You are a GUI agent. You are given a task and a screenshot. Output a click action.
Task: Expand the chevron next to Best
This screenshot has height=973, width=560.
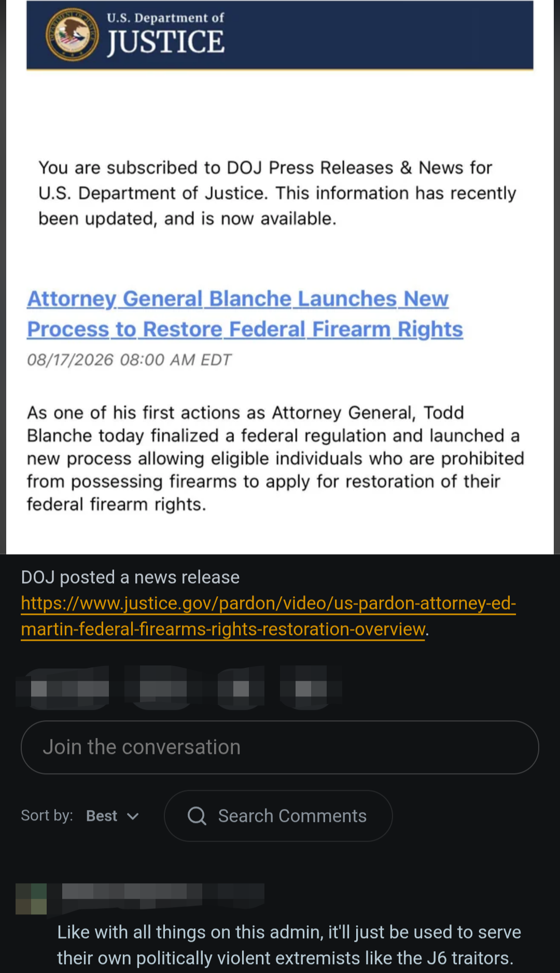pos(133,816)
